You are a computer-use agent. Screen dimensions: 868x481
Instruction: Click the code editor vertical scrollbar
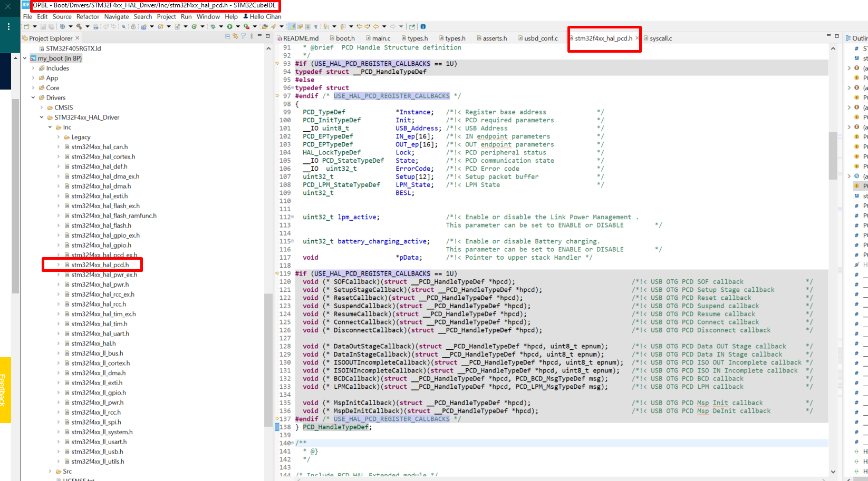pos(833,155)
